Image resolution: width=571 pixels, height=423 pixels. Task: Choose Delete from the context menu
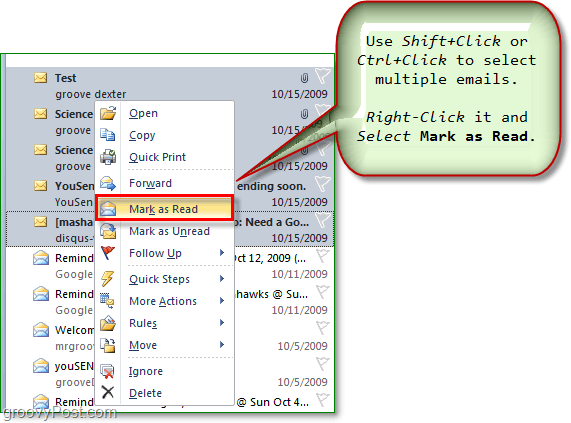click(165, 393)
